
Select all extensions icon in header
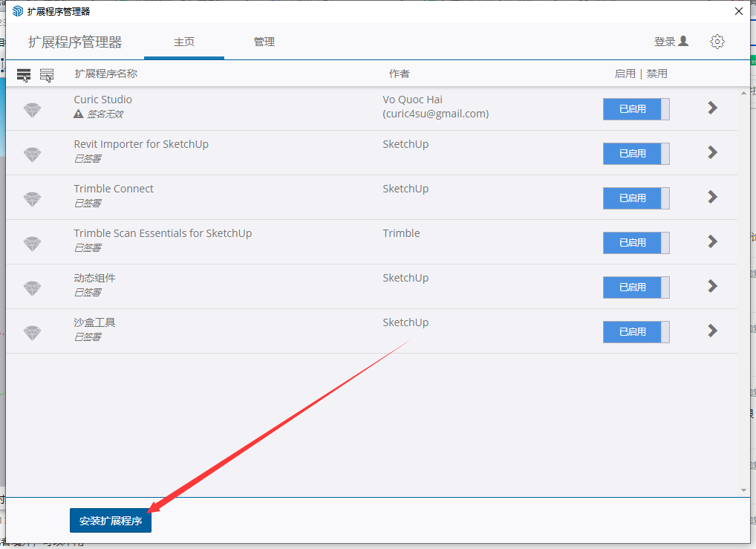(24, 75)
